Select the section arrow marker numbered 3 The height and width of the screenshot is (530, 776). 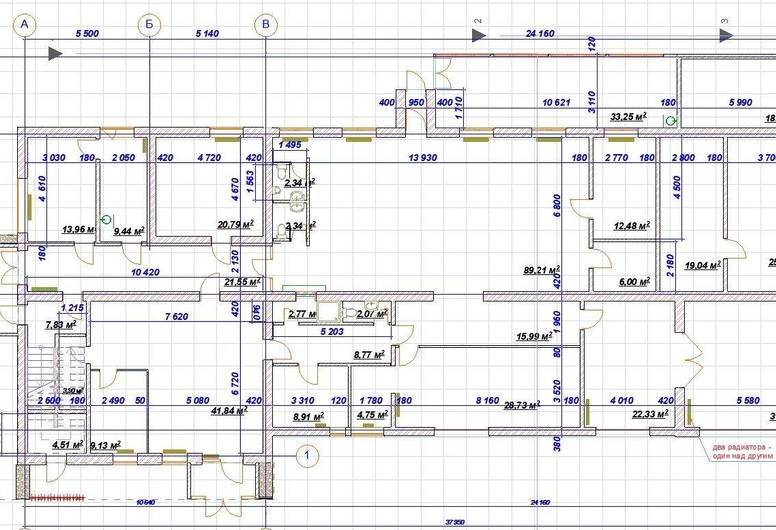(726, 33)
